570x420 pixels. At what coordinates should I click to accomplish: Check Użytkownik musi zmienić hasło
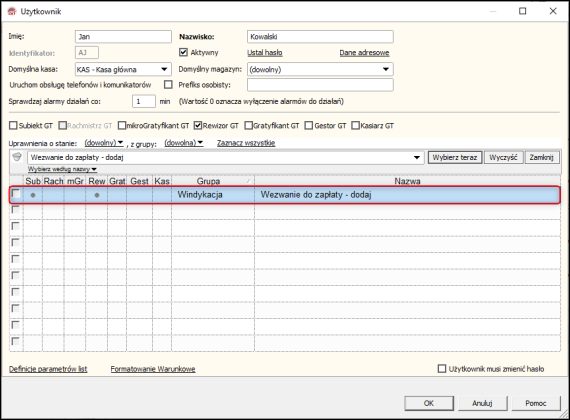tap(442, 369)
